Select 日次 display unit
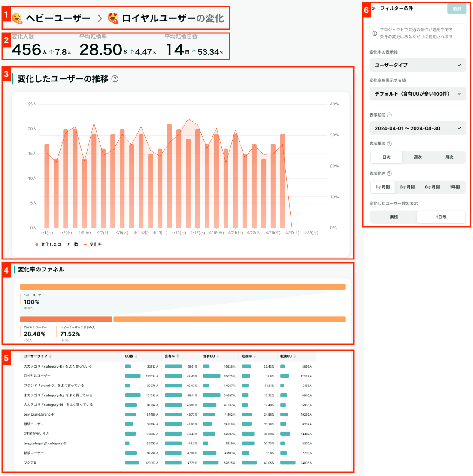Viewport: 473px width, 476px height. click(x=386, y=157)
